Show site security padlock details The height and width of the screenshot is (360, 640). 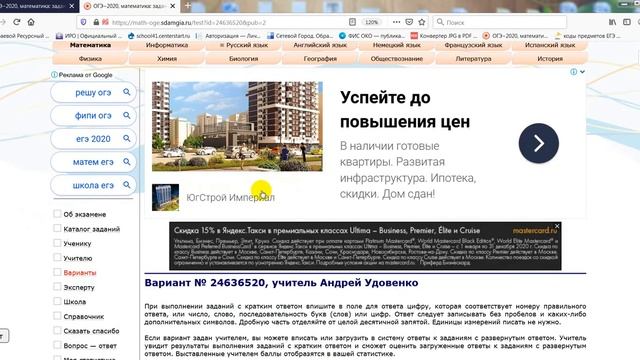[x=96, y=22]
